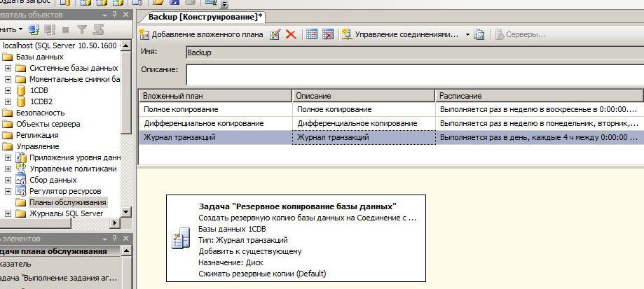Screen dimensions: 644x289
Task: Click the add subplan icon in designer toolbar
Action: [144, 34]
